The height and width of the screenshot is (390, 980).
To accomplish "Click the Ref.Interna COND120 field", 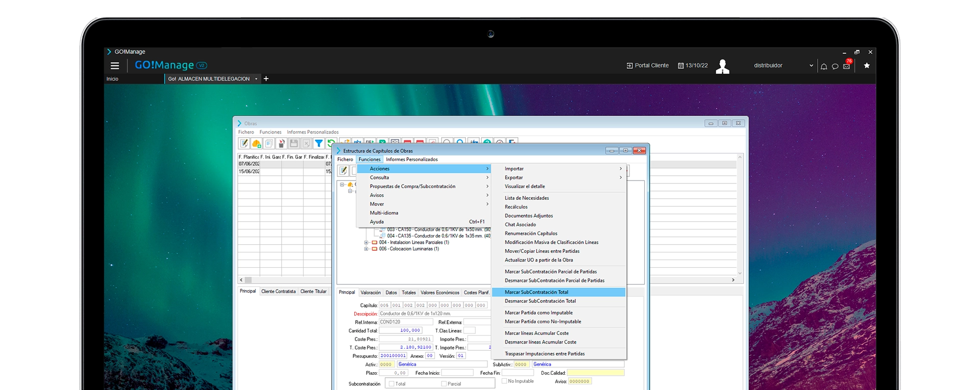I will (x=406, y=322).
